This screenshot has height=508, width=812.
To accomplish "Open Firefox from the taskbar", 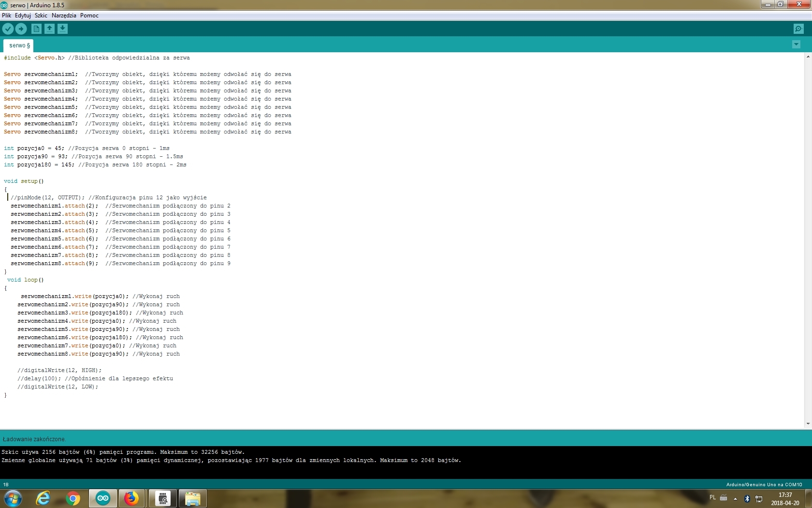I will [131, 498].
